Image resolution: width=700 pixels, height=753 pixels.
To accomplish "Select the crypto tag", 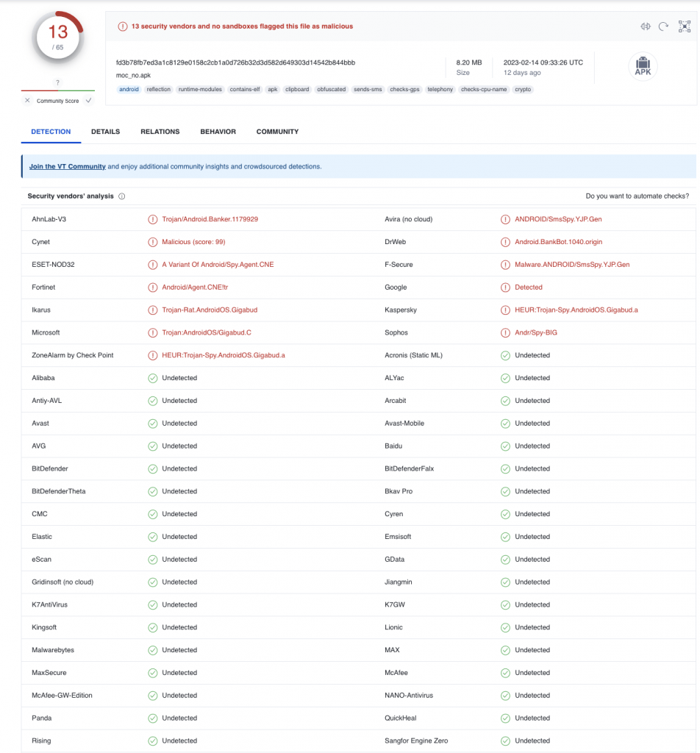I will (523, 89).
